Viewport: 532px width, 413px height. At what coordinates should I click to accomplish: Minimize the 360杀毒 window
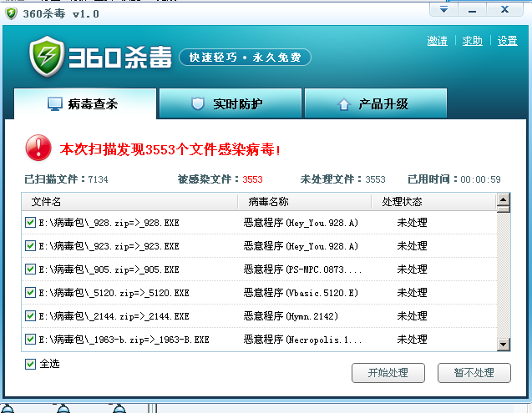pyautogui.click(x=472, y=9)
